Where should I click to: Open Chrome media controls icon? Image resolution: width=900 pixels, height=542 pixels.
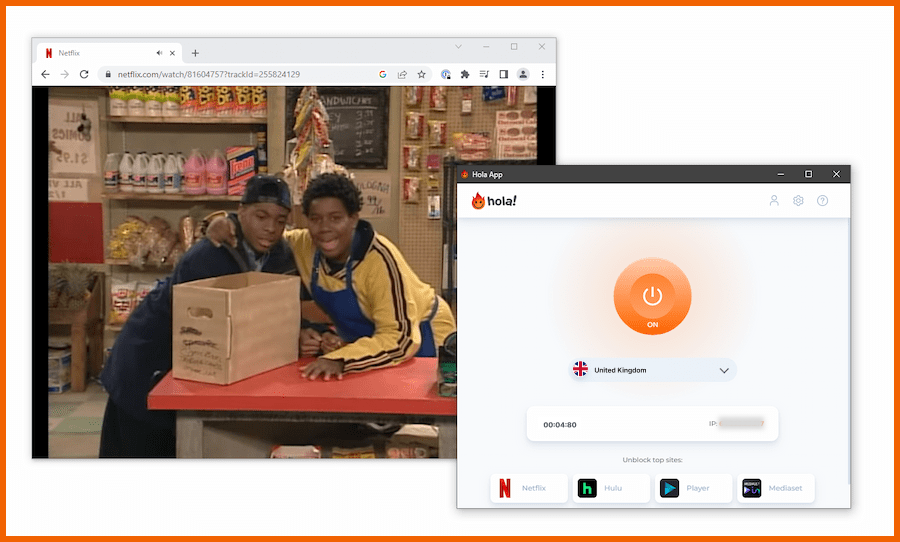coord(484,74)
